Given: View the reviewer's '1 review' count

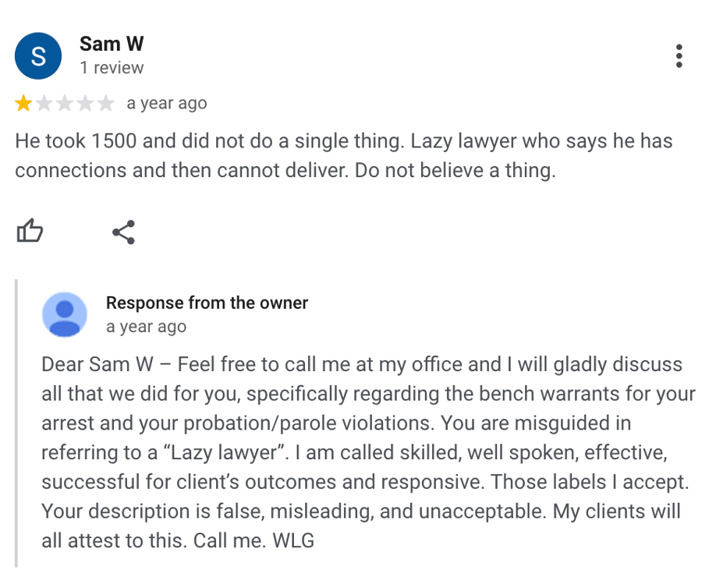Looking at the screenshot, I should coord(112,68).
